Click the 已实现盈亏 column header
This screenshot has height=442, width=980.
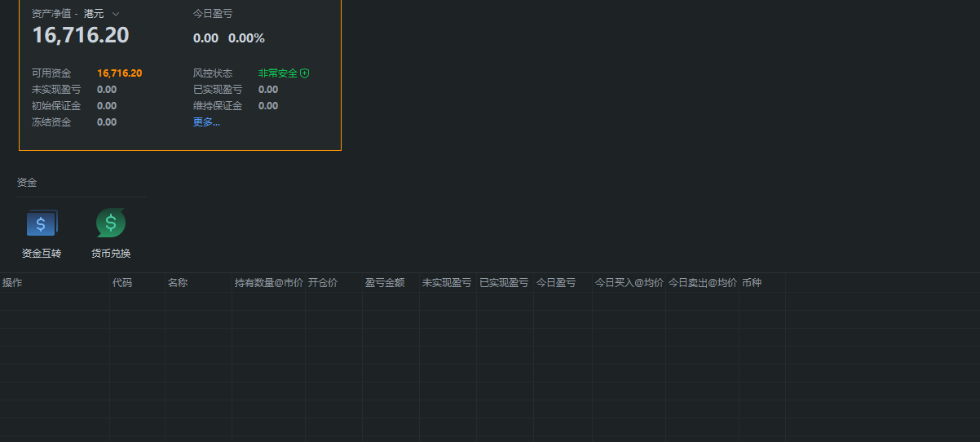504,283
